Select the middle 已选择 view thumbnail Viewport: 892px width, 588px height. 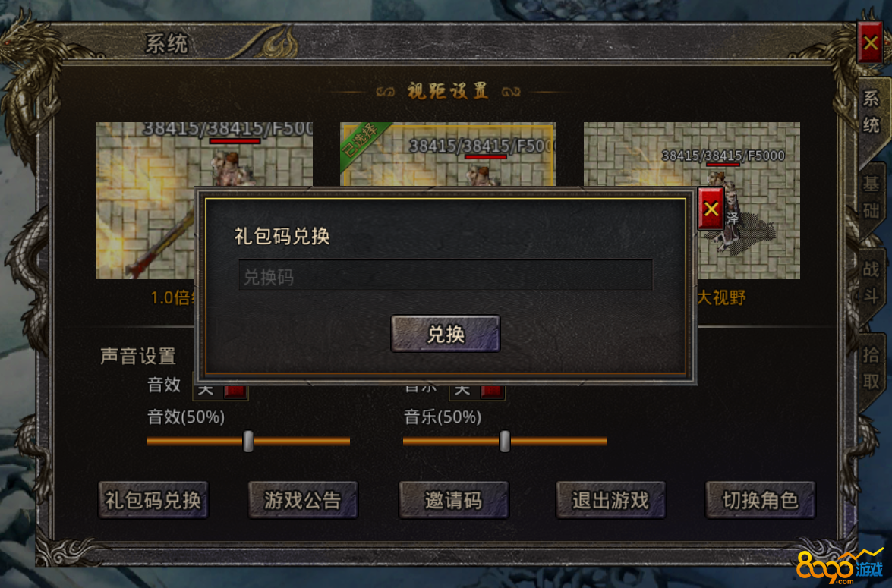point(448,154)
